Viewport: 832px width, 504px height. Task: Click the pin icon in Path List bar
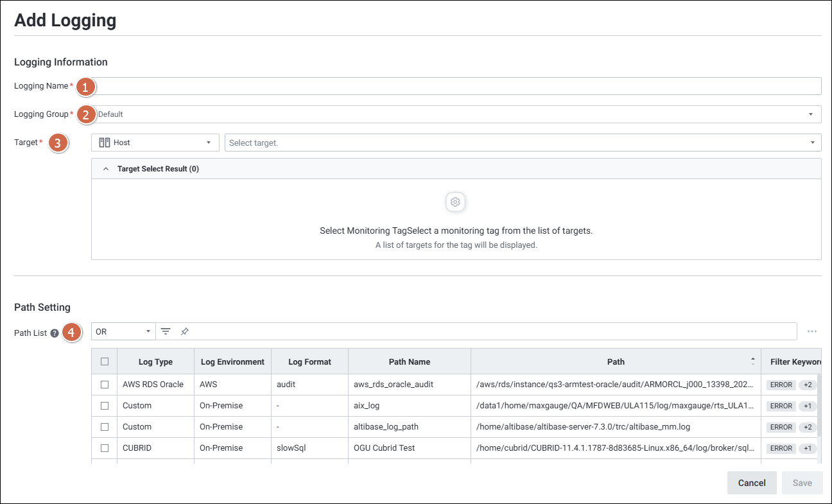(185, 331)
